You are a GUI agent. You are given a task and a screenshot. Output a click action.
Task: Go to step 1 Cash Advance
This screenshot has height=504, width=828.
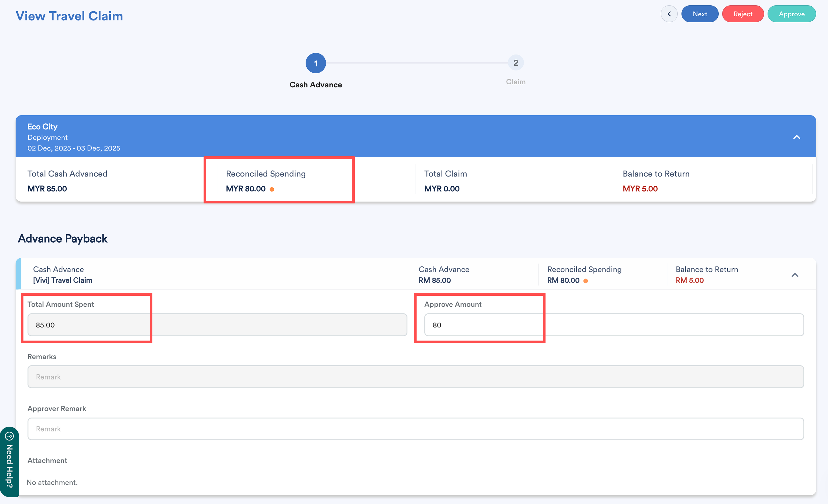[316, 63]
